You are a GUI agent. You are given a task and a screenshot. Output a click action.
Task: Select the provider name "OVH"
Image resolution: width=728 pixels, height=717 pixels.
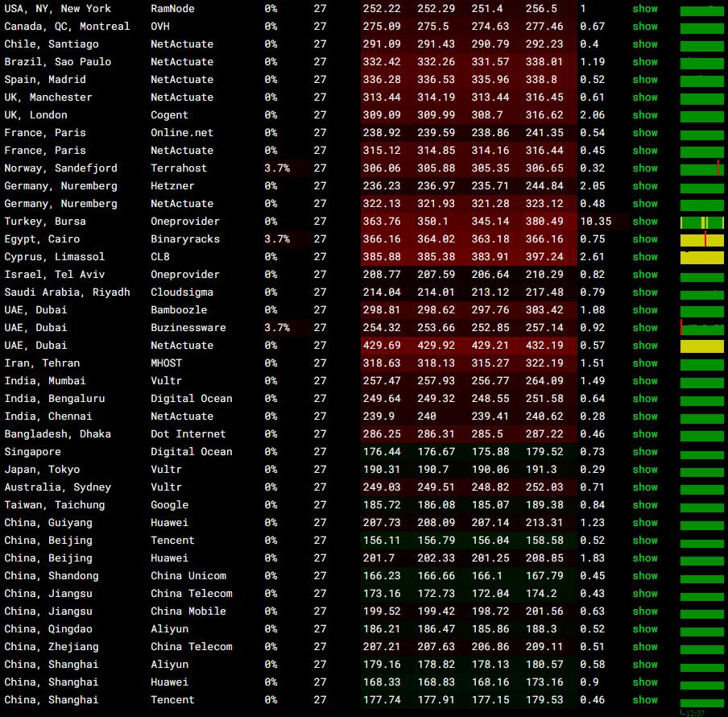pos(160,27)
